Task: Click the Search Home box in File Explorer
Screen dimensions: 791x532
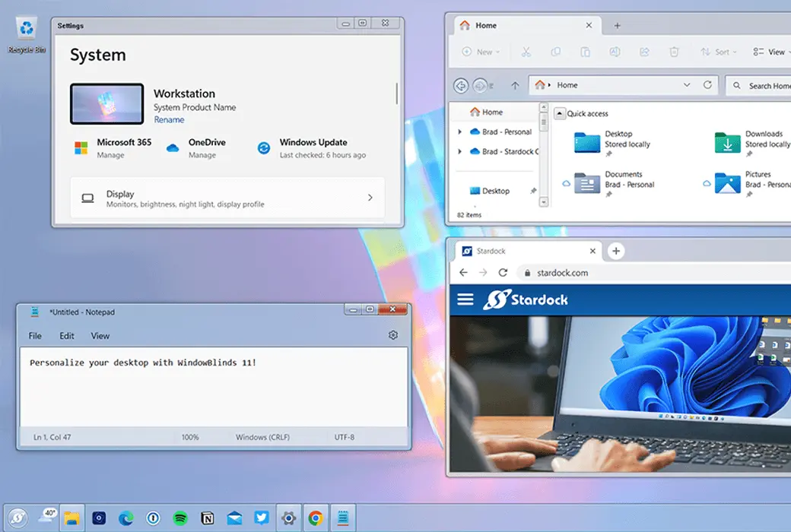Action: [759, 86]
